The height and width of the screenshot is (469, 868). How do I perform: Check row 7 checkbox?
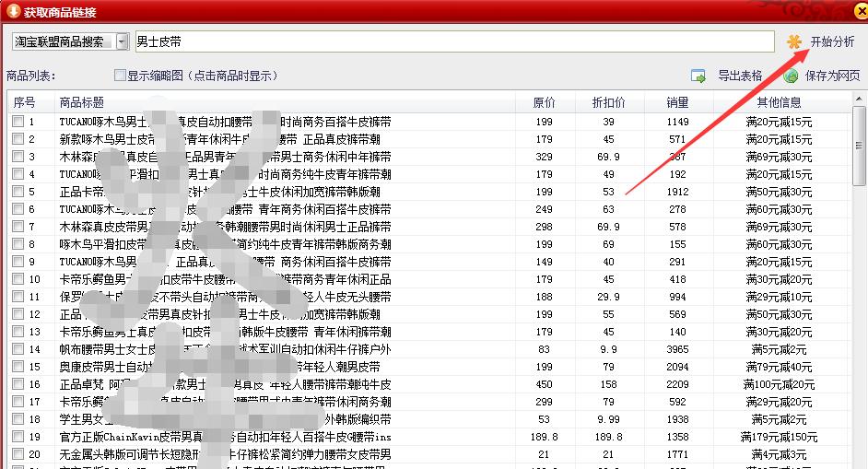(18, 227)
